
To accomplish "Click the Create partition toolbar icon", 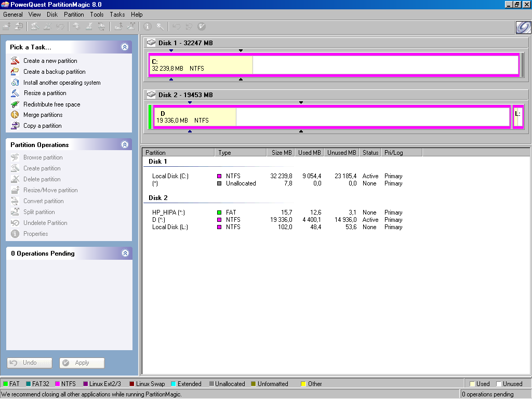I will 35,26.
